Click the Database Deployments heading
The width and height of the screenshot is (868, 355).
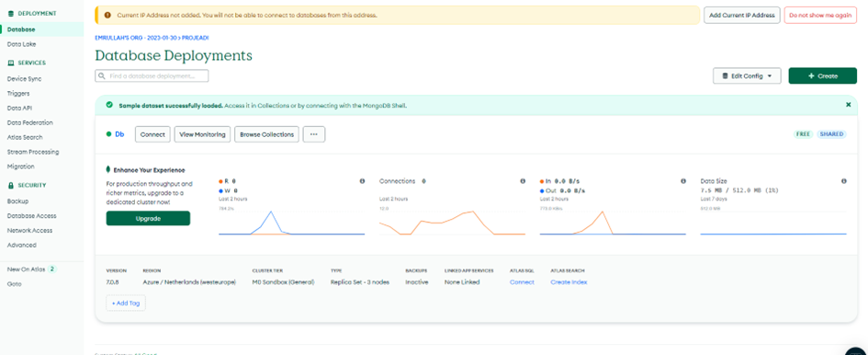click(x=174, y=55)
